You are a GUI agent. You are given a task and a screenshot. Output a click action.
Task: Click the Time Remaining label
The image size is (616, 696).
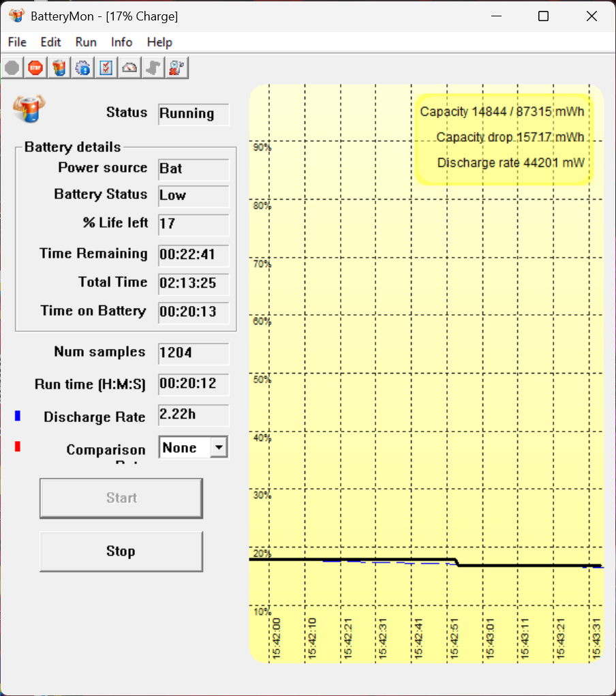coord(93,254)
